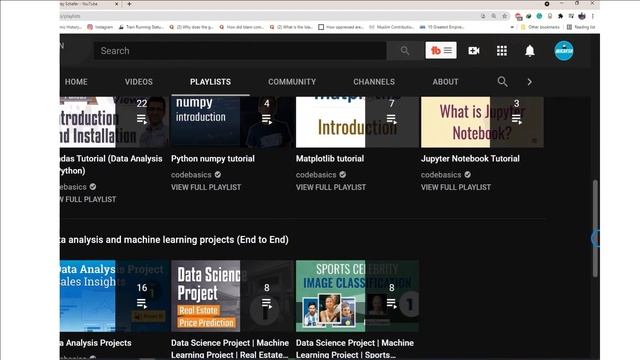Click the playlist icon on Pandas 22-video thumbnail
This screenshot has width=640, height=360.
[x=142, y=119]
